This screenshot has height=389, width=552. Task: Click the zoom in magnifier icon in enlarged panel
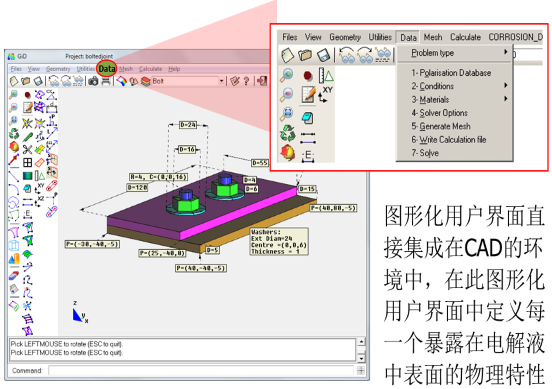287,75
